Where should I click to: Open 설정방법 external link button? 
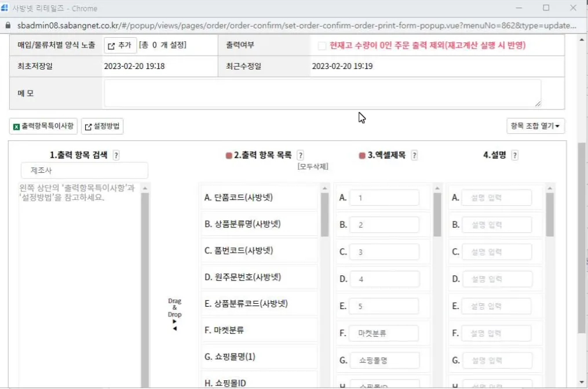click(x=102, y=126)
